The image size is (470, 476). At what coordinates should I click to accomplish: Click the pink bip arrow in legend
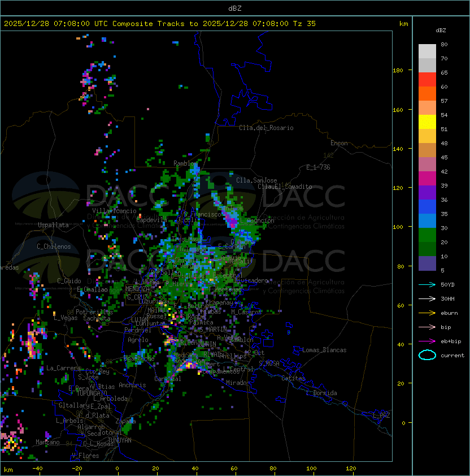[427, 327]
